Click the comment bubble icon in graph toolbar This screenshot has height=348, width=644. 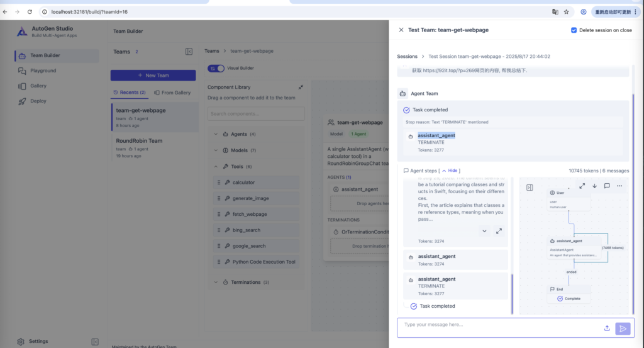point(607,186)
